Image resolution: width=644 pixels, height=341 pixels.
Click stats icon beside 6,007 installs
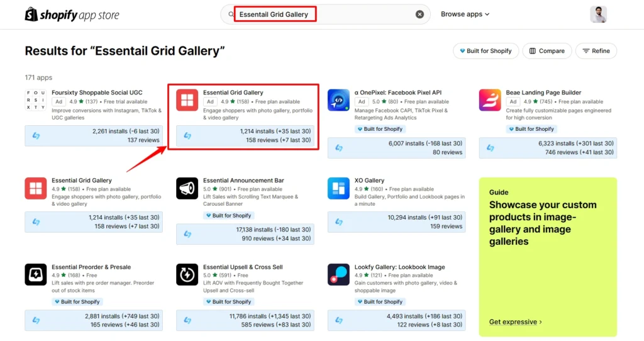pos(339,148)
